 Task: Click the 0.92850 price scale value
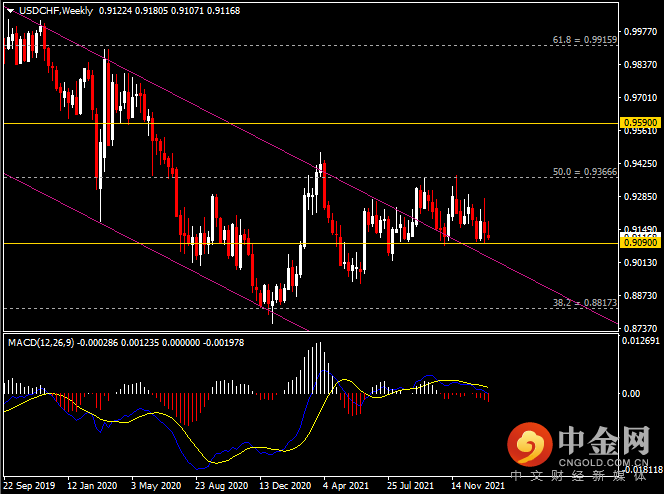(x=641, y=197)
